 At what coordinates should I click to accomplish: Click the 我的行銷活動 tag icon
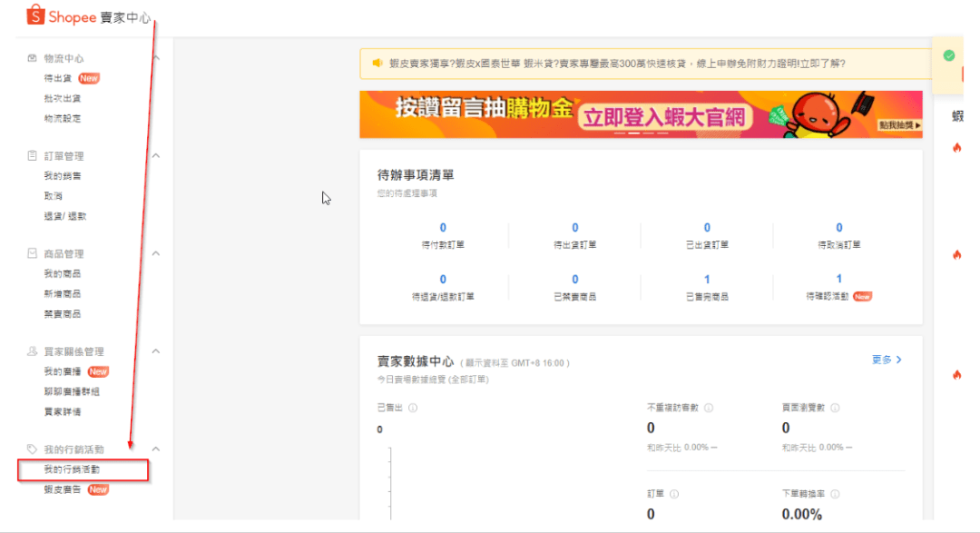32,449
